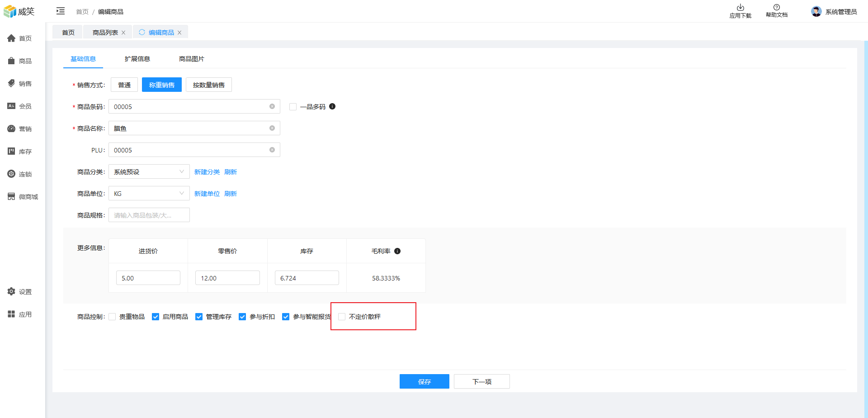Click the 保存 button
This screenshot has width=868, height=418.
424,381
